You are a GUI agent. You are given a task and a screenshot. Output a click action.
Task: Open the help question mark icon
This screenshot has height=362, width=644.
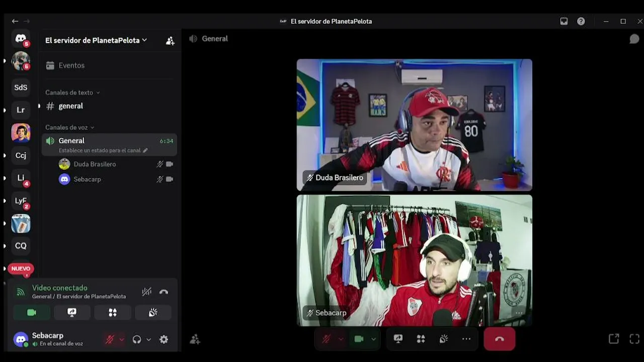[x=581, y=21]
